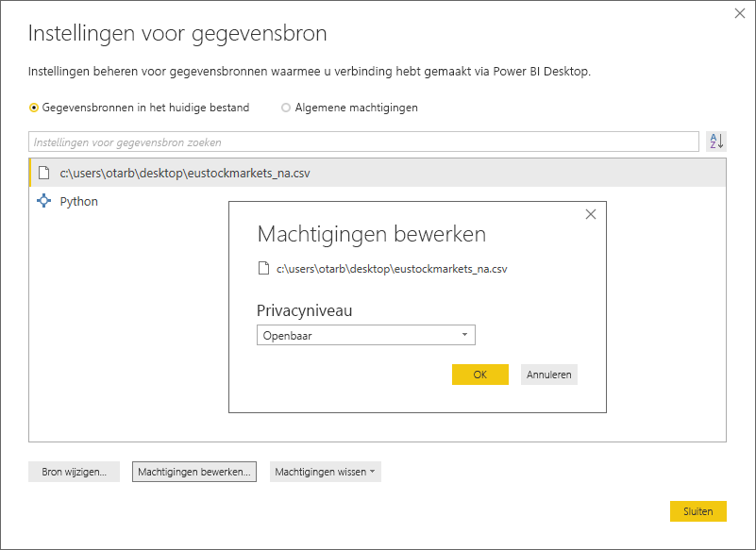Viewport: 756px width, 550px height.
Task: Click the Openbaar combo box arrow
Action: 464,335
